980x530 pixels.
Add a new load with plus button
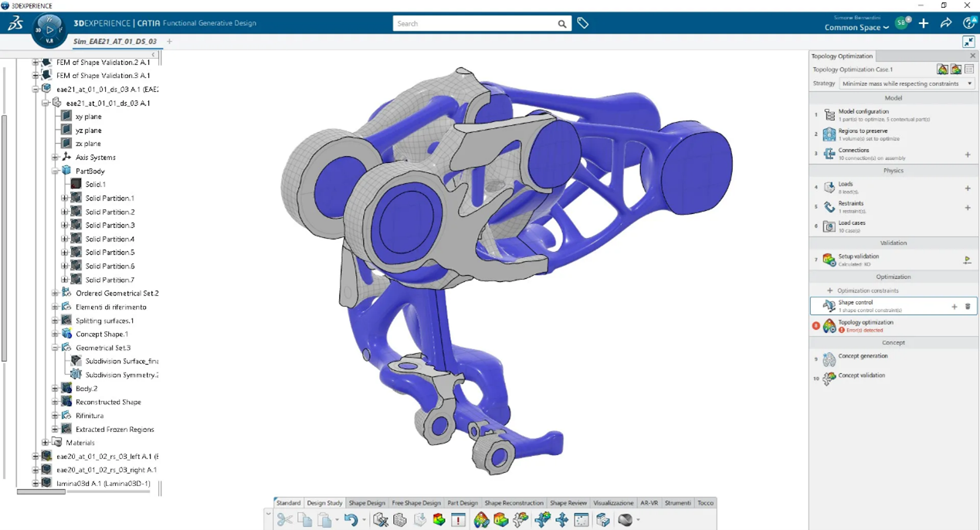tap(968, 188)
